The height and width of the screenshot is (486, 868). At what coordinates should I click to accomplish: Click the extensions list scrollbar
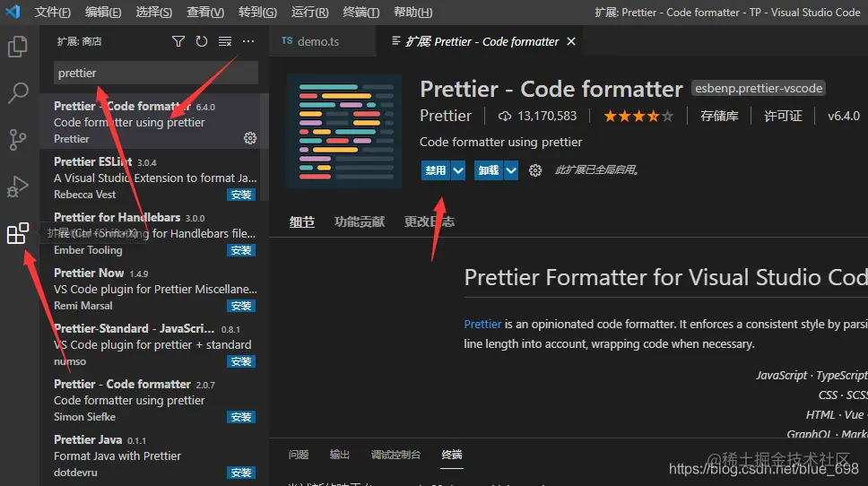click(x=265, y=147)
